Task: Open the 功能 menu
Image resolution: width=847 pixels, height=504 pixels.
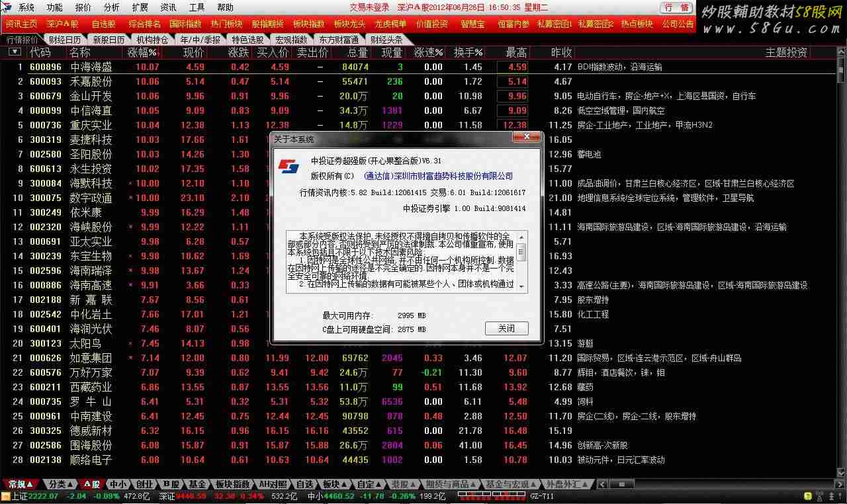Action: tap(55, 8)
